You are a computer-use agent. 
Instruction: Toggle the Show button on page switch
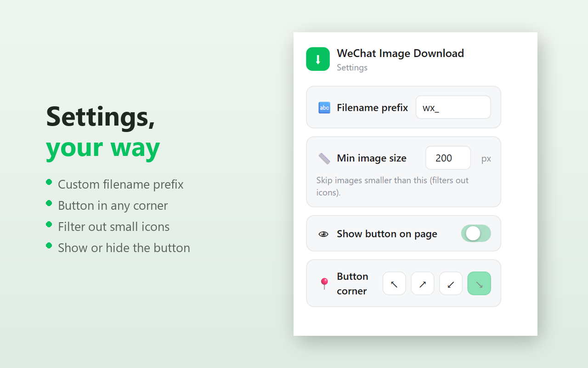476,233
